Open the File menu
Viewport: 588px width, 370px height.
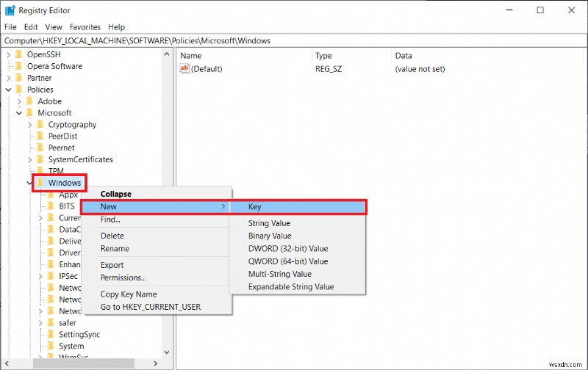[x=10, y=27]
